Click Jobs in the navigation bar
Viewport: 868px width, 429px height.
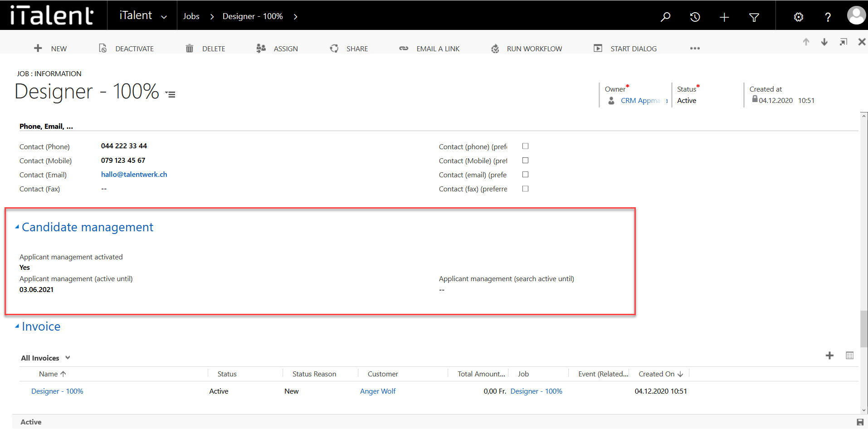(x=191, y=16)
